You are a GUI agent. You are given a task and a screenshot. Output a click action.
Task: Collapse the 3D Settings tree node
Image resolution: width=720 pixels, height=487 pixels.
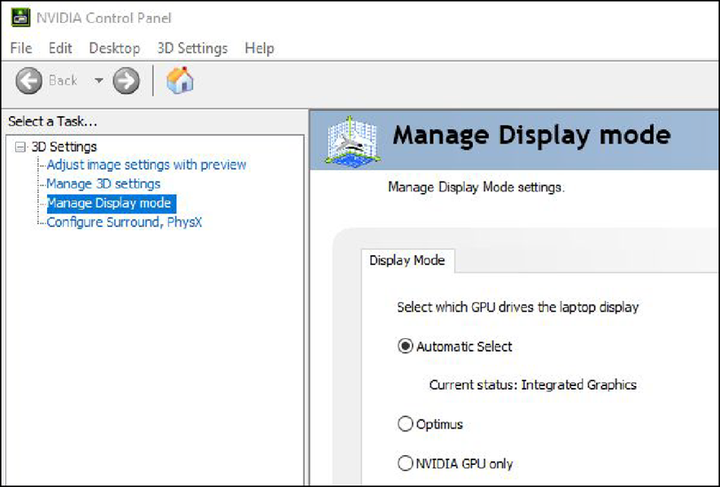(21, 147)
